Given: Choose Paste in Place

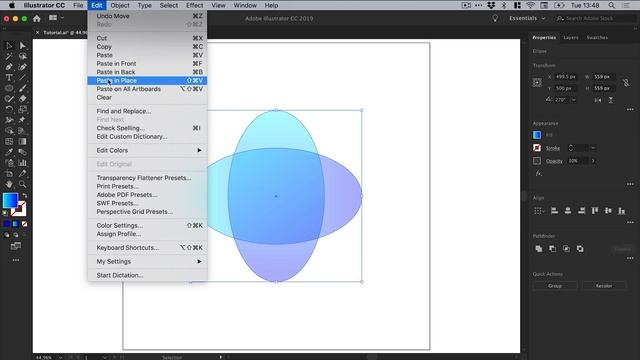Looking at the screenshot, I should click(148, 80).
